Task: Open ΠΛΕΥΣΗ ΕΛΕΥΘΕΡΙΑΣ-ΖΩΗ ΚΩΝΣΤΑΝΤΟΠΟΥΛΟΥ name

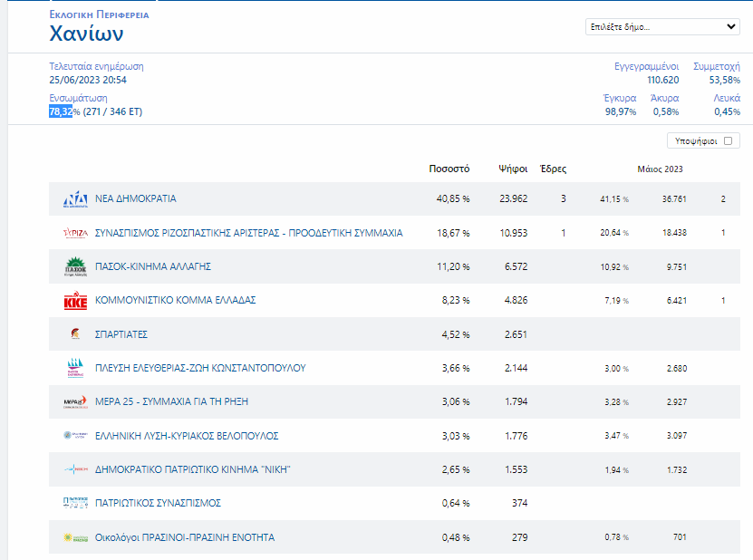Action: 200,368
